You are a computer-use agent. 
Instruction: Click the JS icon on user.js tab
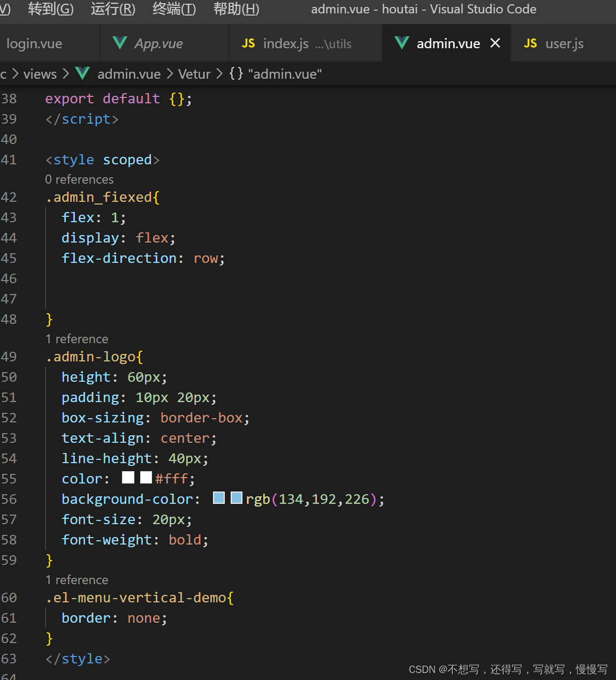click(x=530, y=43)
